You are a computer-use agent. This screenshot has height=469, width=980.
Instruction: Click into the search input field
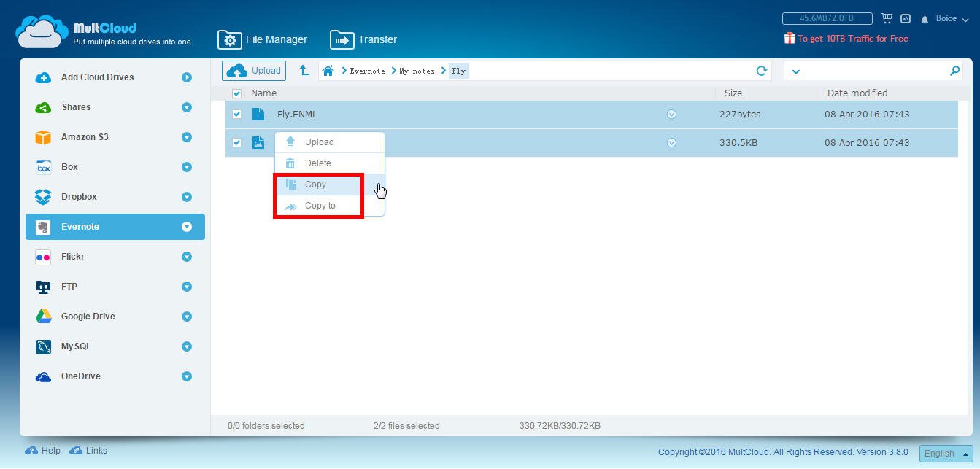[x=874, y=71]
